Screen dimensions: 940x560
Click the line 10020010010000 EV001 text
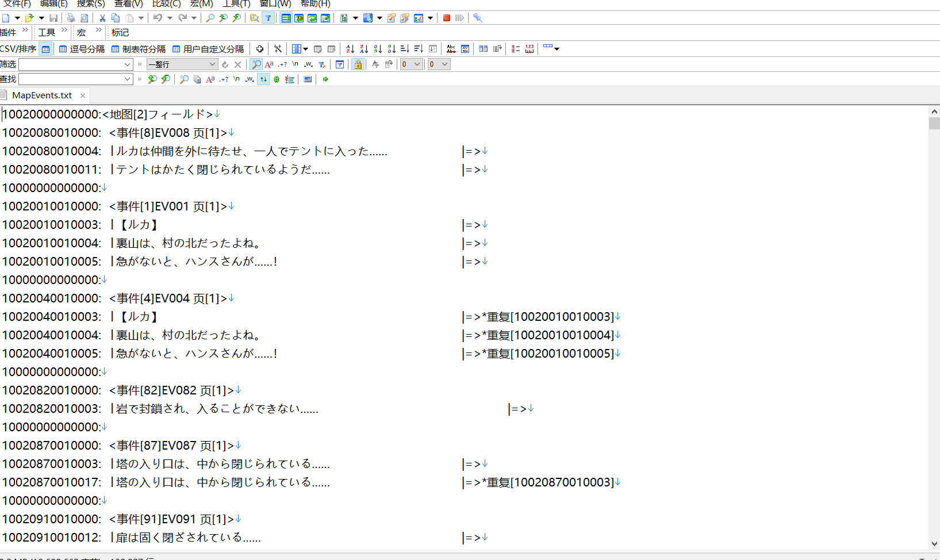pyautogui.click(x=115, y=206)
